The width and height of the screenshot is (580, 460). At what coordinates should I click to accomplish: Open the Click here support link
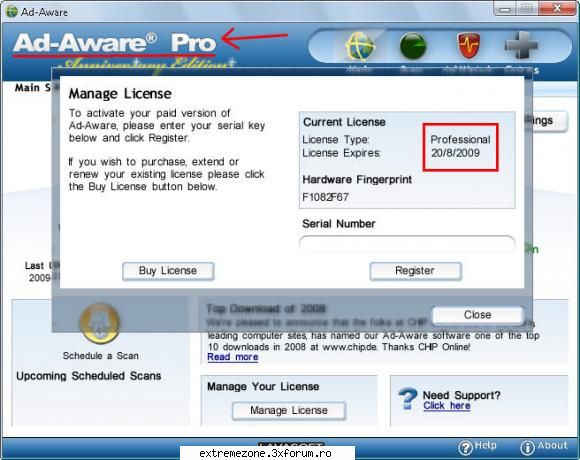click(x=447, y=406)
